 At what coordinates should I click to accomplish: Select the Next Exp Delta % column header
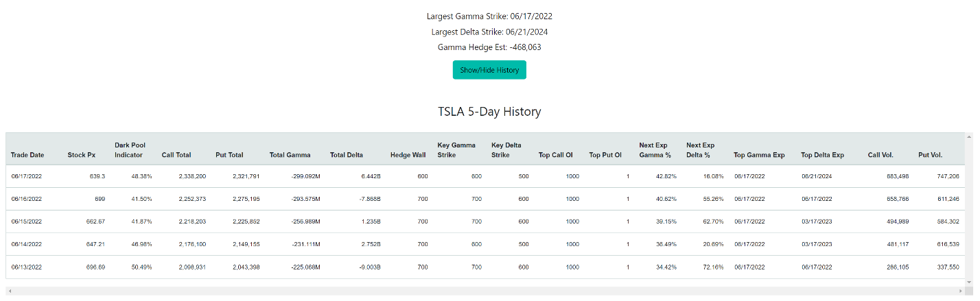(x=701, y=150)
